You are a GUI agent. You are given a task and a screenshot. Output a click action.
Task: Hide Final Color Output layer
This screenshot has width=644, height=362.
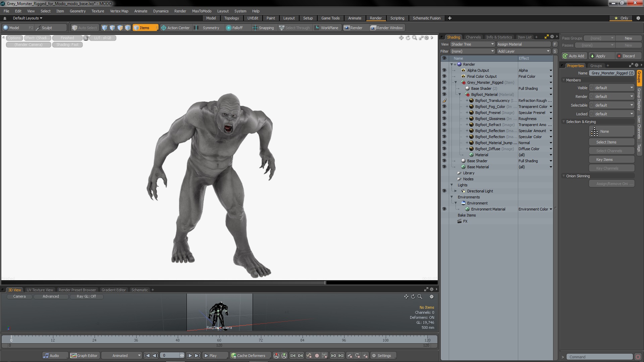click(x=444, y=76)
